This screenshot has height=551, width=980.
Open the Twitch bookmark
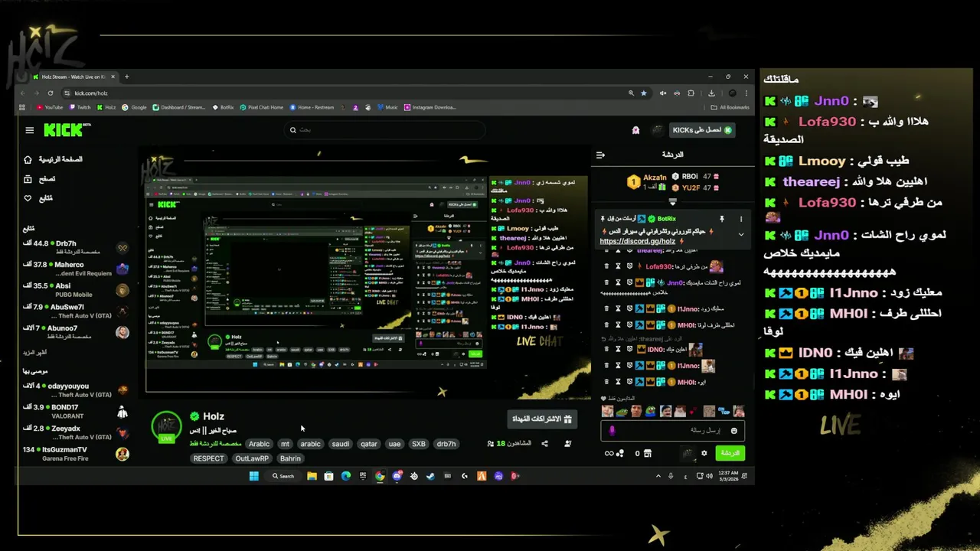[80, 107]
